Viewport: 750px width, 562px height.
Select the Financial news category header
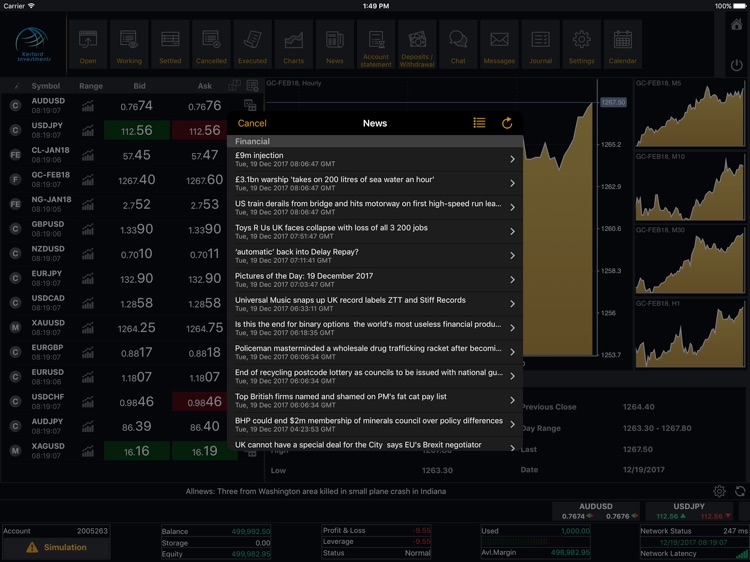(x=375, y=142)
